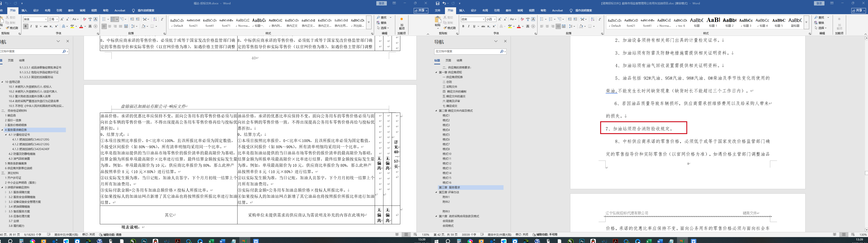The height and width of the screenshot is (243, 868).
Task: Click character border icon in right window
Action: [533, 19]
